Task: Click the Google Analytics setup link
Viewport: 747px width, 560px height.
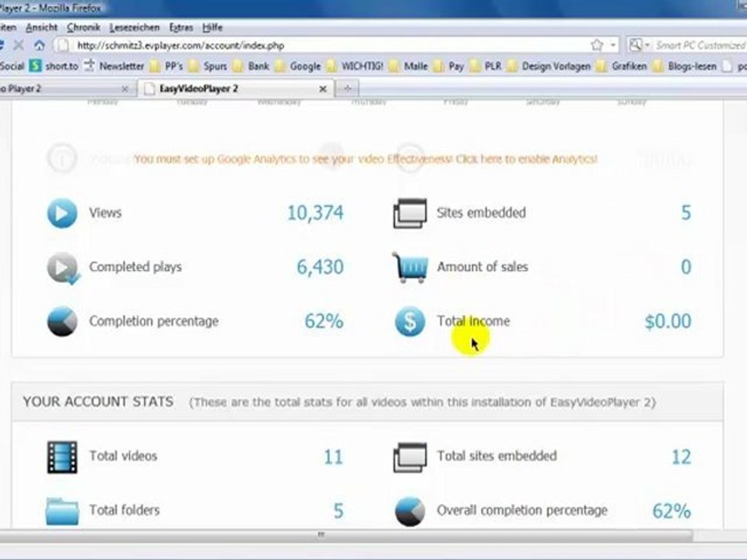Action: (366, 159)
